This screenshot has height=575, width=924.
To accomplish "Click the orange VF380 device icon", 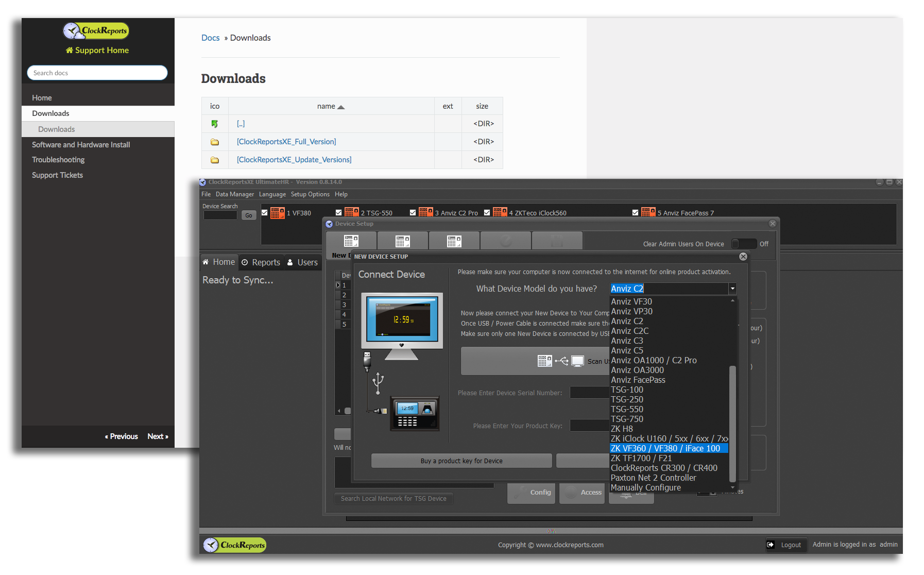I will pos(278,213).
